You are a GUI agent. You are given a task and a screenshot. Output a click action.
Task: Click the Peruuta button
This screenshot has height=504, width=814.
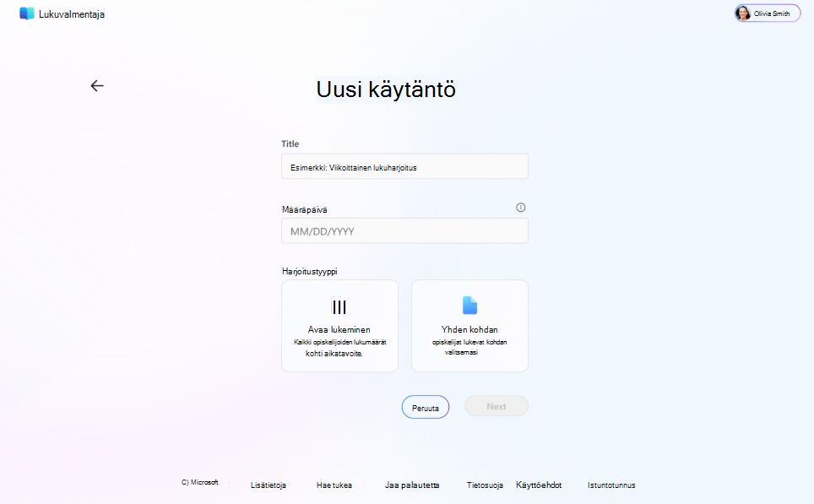[x=426, y=408]
